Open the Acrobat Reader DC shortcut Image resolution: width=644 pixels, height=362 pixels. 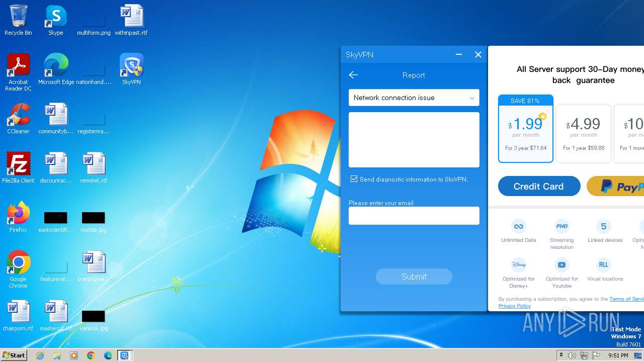point(18,72)
